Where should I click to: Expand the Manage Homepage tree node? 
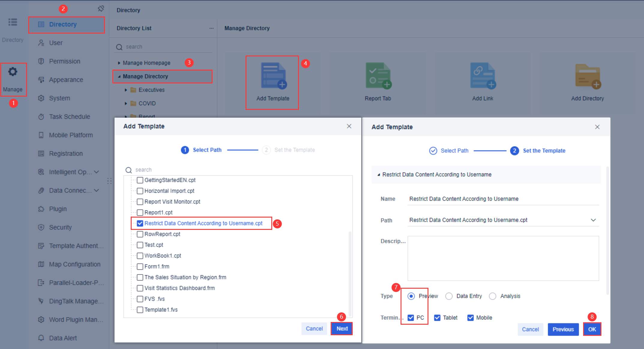pos(119,63)
